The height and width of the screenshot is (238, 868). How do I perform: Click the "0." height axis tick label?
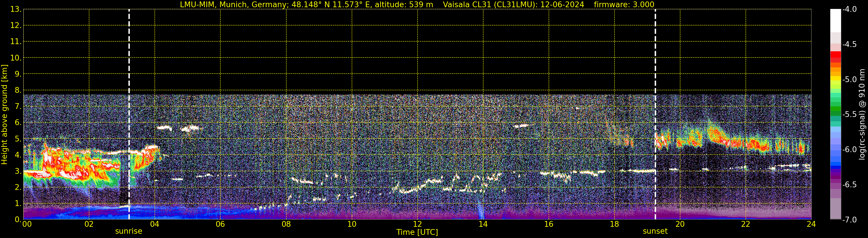tap(18, 220)
